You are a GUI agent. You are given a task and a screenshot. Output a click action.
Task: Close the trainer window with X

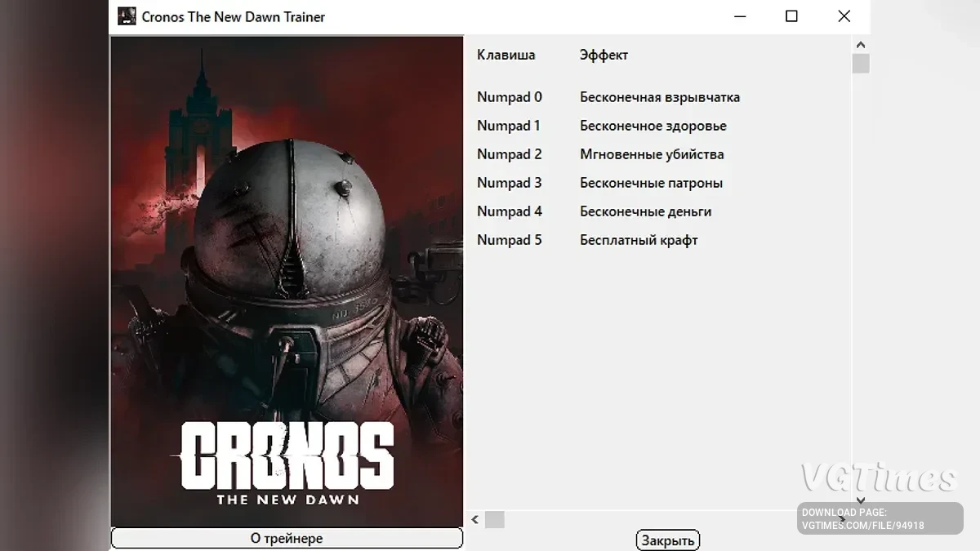tap(844, 16)
